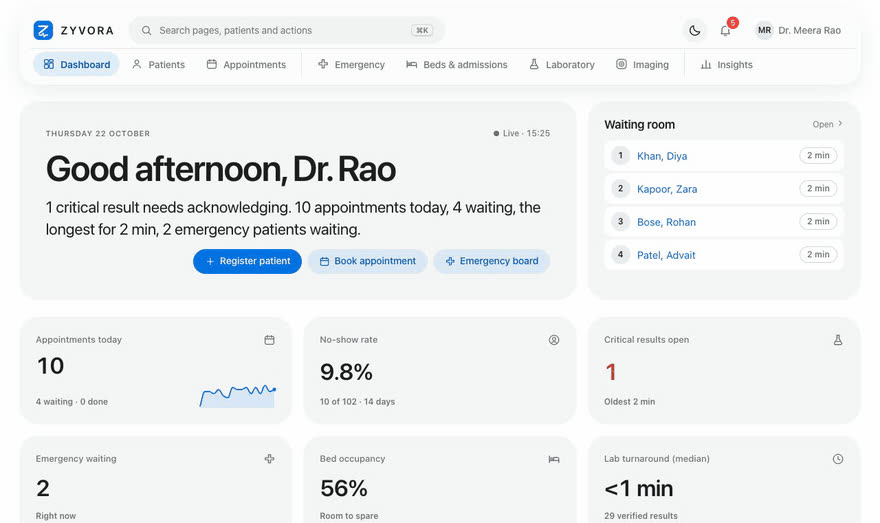The height and width of the screenshot is (523, 880).
Task: Toggle dark mode moon icon
Action: click(x=695, y=30)
